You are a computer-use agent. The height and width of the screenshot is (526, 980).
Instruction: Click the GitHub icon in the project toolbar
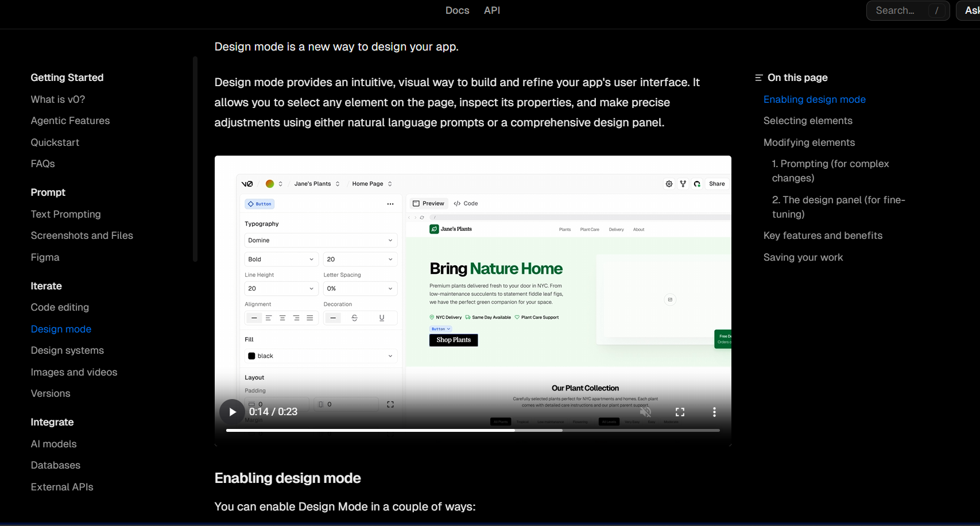[x=696, y=184]
